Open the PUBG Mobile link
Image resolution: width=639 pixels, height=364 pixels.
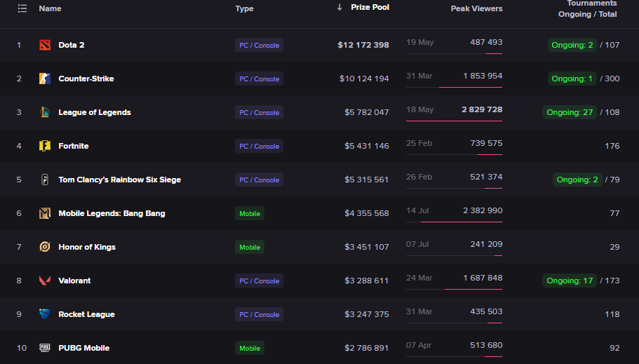click(84, 348)
